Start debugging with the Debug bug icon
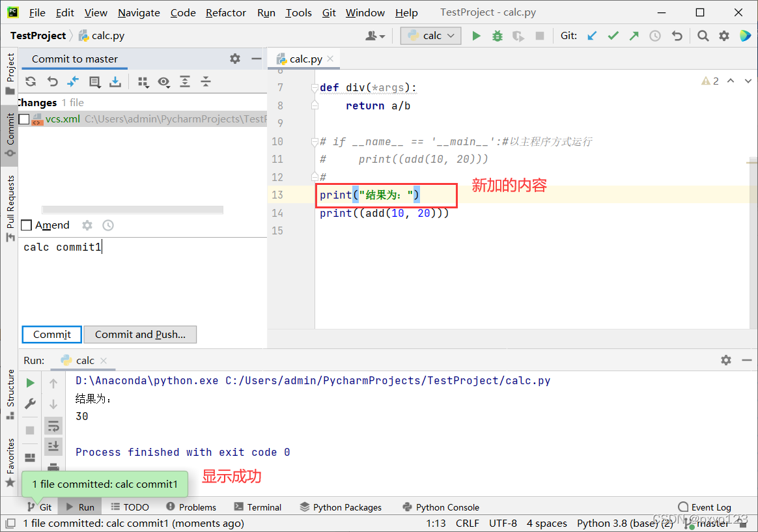 point(497,36)
